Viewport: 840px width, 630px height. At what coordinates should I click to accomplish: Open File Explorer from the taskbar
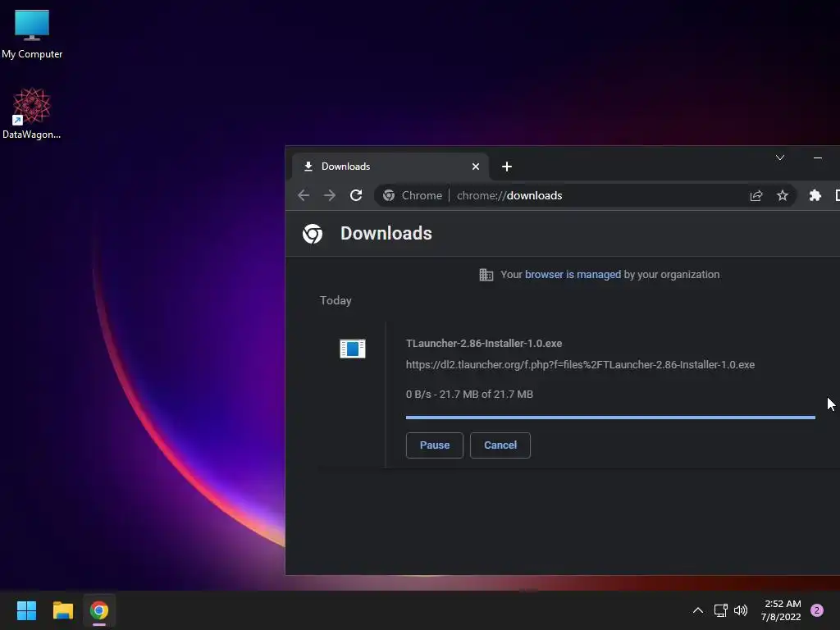62,610
